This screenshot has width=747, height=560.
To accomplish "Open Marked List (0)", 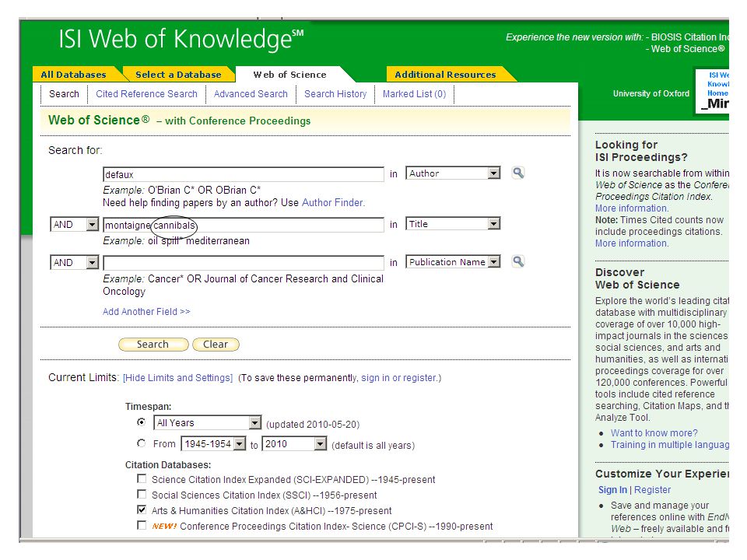I will click(x=415, y=94).
